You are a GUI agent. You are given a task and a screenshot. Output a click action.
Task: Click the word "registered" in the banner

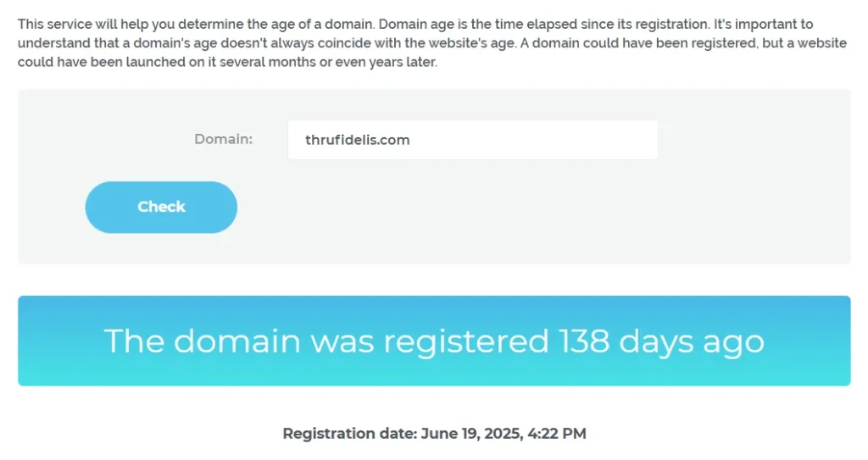465,341
